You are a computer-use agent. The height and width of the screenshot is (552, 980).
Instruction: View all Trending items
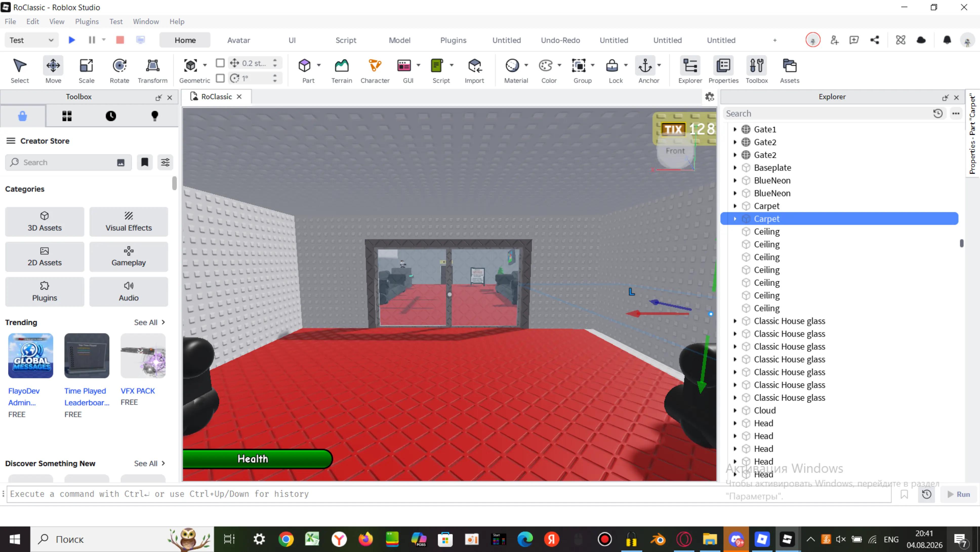tap(150, 322)
